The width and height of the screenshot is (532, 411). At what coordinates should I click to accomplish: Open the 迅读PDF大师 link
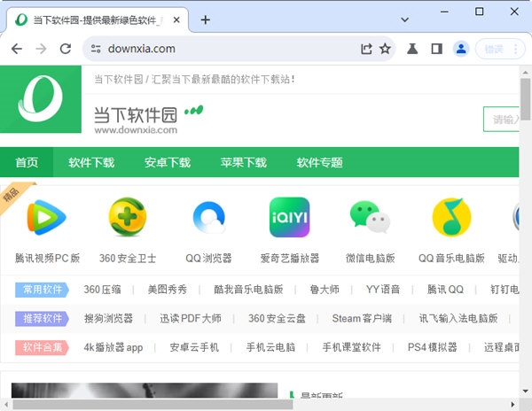pos(191,318)
